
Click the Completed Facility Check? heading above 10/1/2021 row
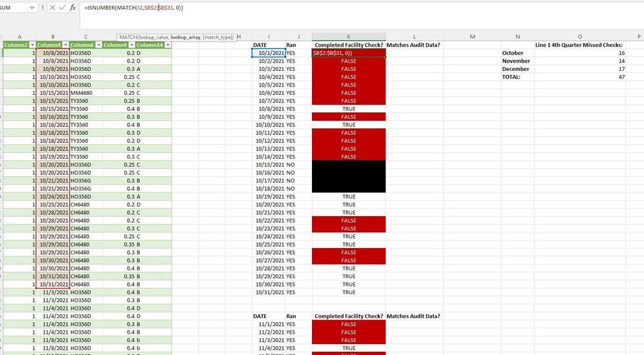[x=349, y=45]
